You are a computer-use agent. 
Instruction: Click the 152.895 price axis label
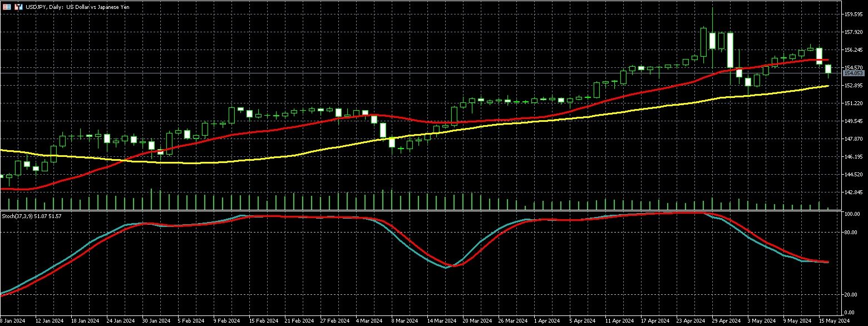(x=853, y=85)
